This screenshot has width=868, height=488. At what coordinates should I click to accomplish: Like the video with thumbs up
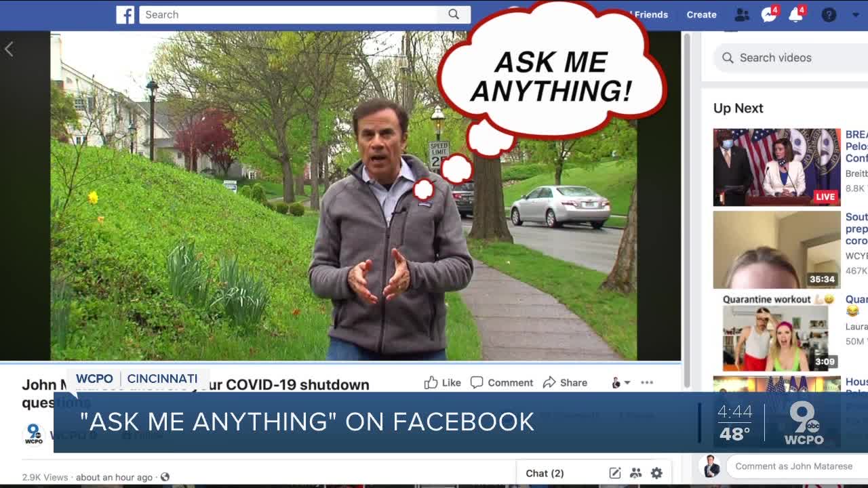pos(442,382)
